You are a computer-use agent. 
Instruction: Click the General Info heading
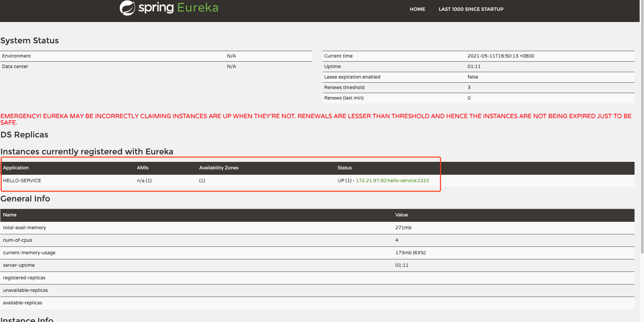click(25, 199)
